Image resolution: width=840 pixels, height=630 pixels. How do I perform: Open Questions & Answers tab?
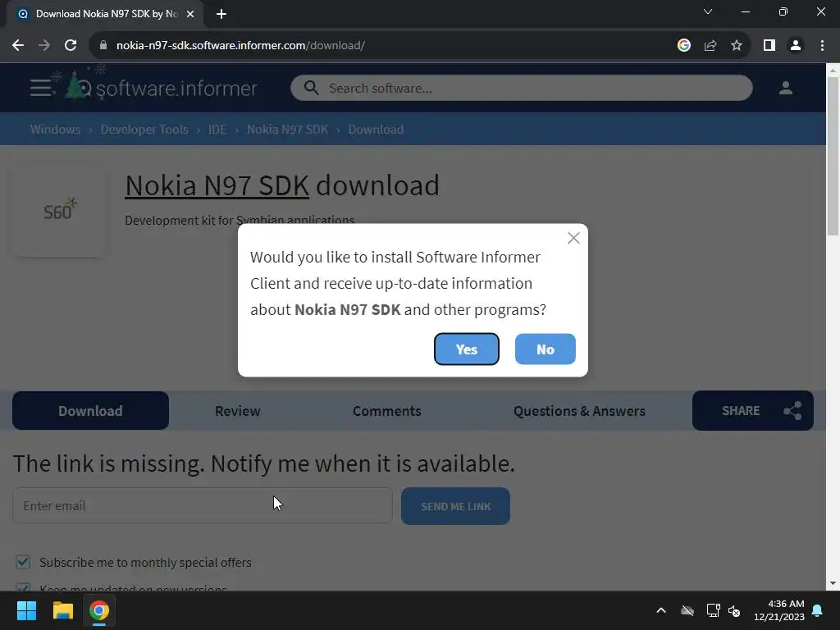[579, 410]
